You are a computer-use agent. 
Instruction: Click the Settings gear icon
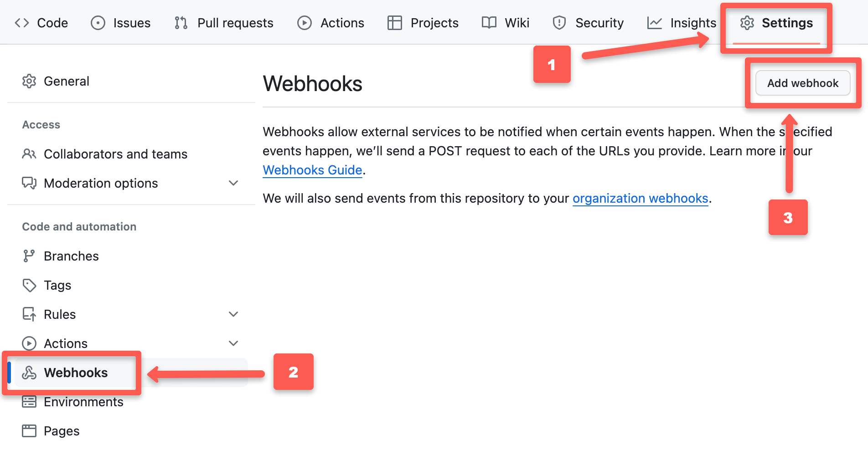pos(747,22)
